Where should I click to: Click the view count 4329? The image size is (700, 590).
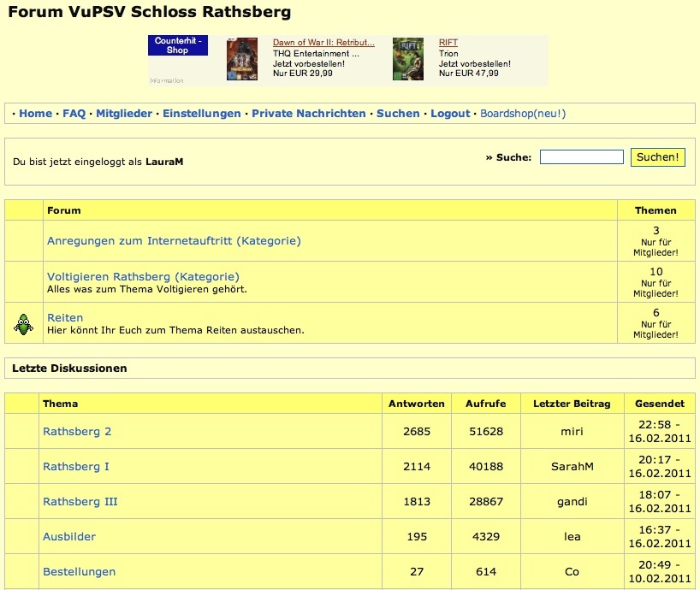click(486, 536)
